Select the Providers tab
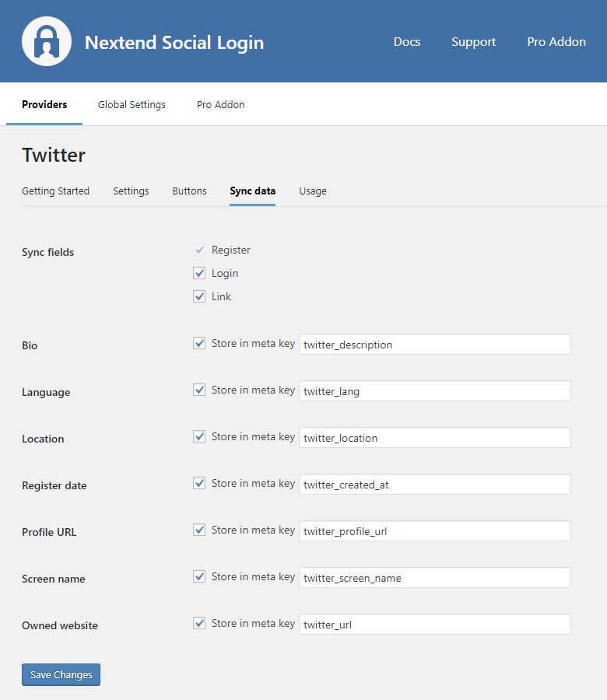 coord(44,105)
